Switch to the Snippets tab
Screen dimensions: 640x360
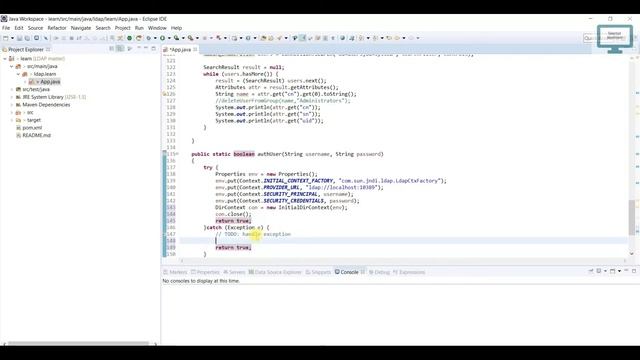[x=318, y=272]
